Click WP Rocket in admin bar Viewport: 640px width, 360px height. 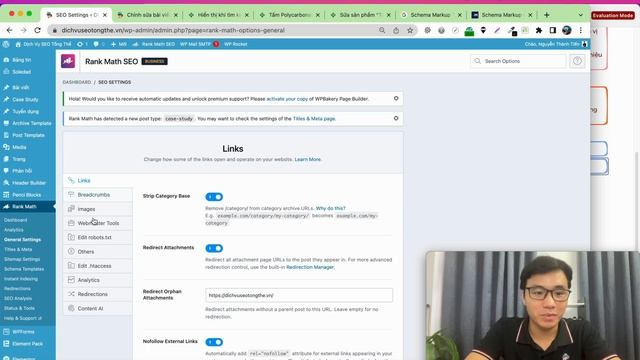click(236, 44)
